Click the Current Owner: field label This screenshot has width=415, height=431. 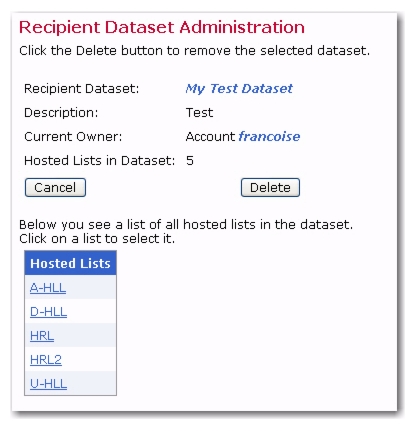coord(73,137)
